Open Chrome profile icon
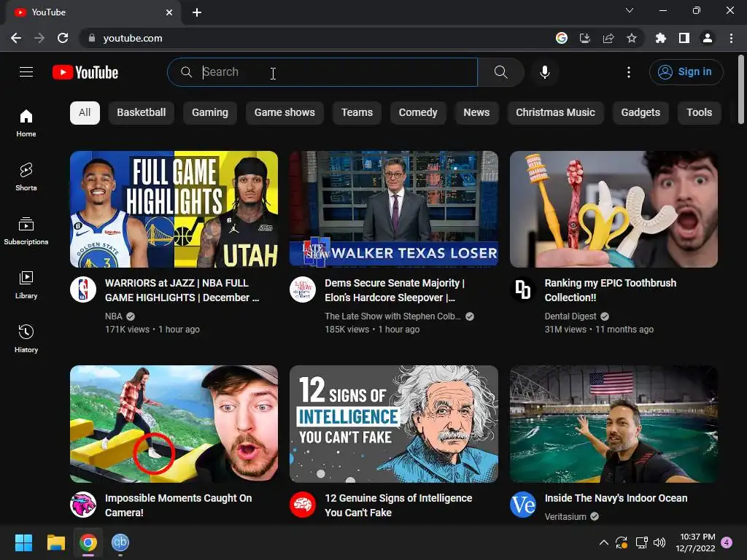747x560 pixels. click(x=708, y=38)
